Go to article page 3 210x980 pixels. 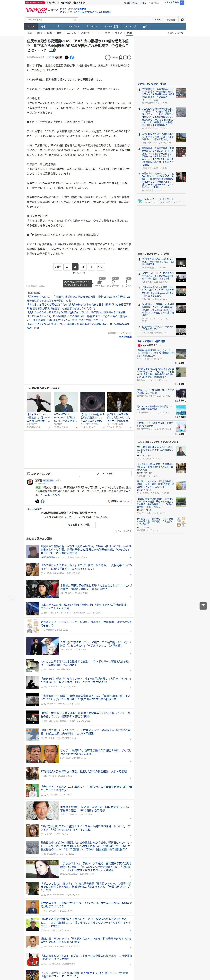tap(83, 267)
